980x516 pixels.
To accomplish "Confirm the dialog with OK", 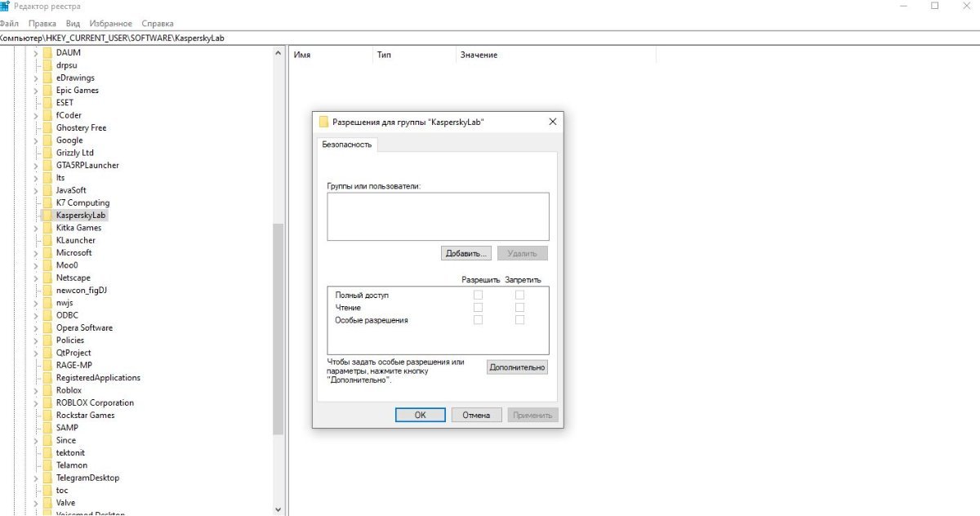I will tap(420, 415).
